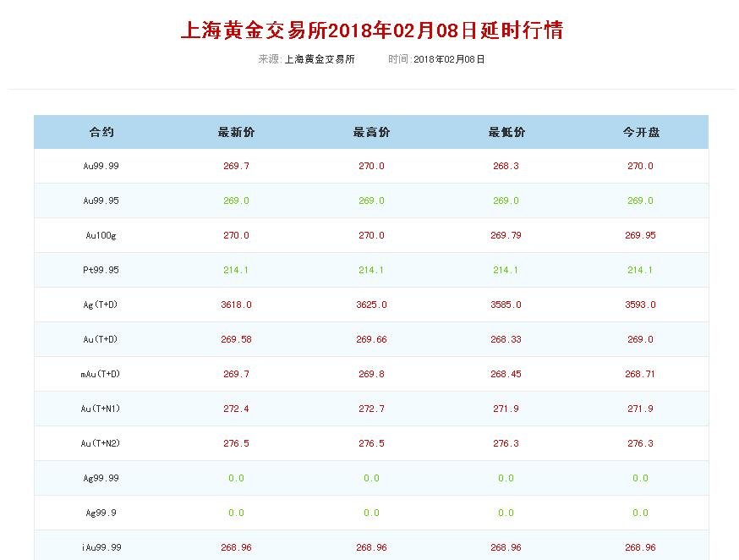Click the 3625.0 high price for Ag(T+D)
This screenshot has height=560, width=739.
pos(370,305)
